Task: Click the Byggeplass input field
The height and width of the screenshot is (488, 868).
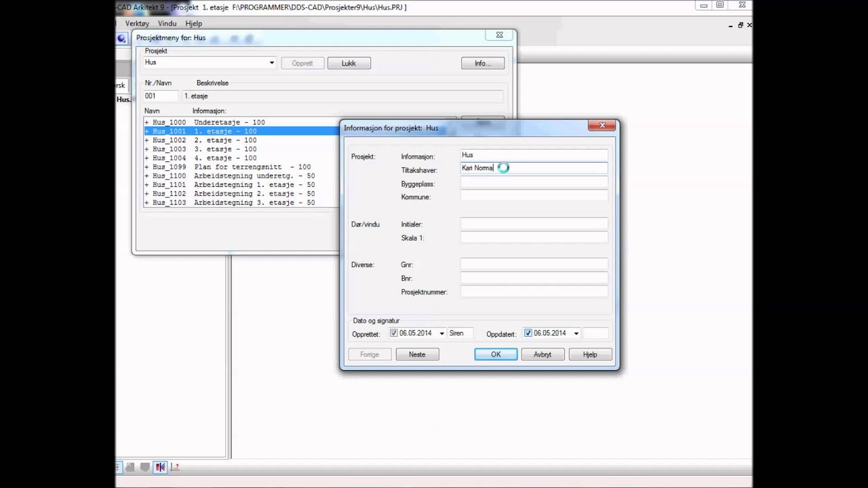Action: 534,183
